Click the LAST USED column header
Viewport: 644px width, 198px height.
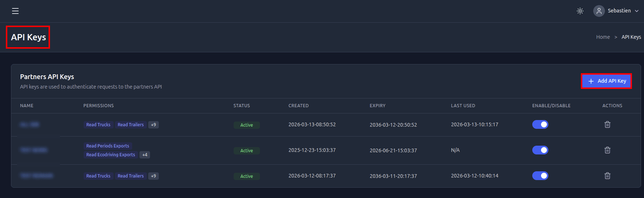point(463,106)
